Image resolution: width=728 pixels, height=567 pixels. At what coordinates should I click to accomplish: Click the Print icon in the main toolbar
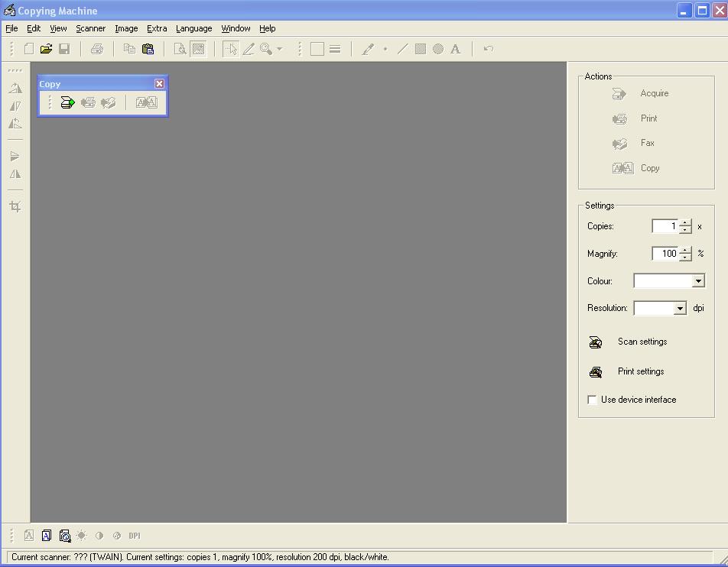(96, 49)
